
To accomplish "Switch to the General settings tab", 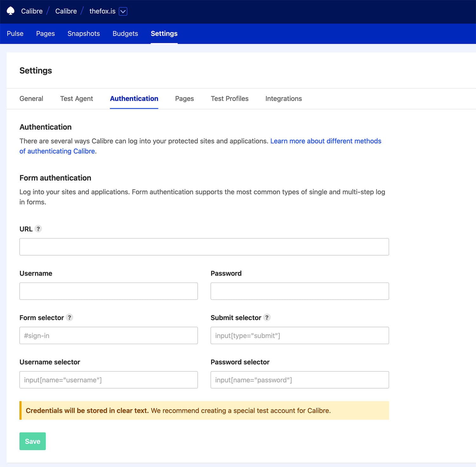I will [x=31, y=98].
